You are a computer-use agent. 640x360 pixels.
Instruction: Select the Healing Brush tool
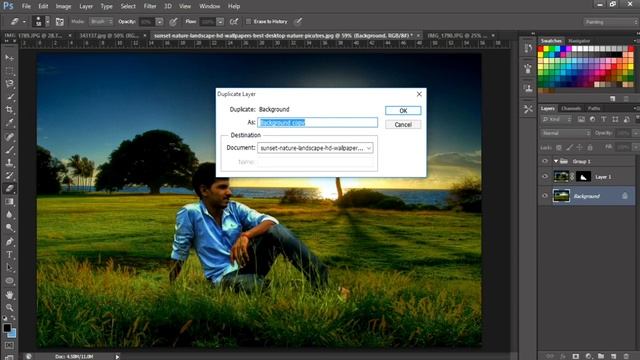[x=9, y=137]
